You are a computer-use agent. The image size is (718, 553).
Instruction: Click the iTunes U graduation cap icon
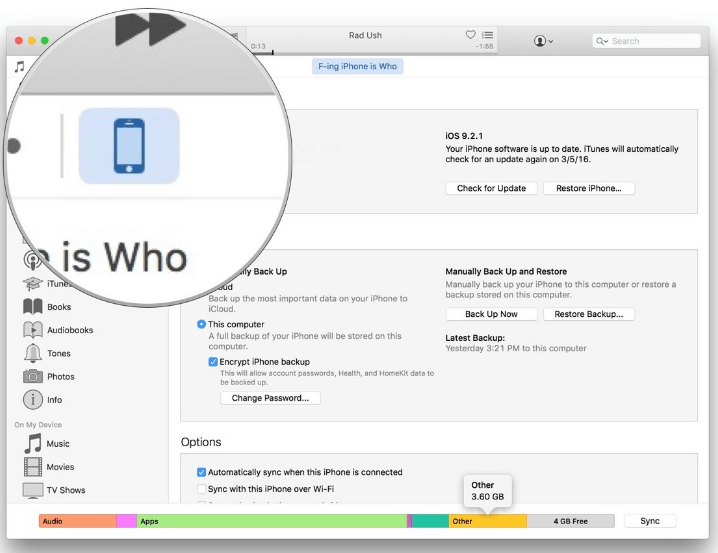pyautogui.click(x=33, y=284)
